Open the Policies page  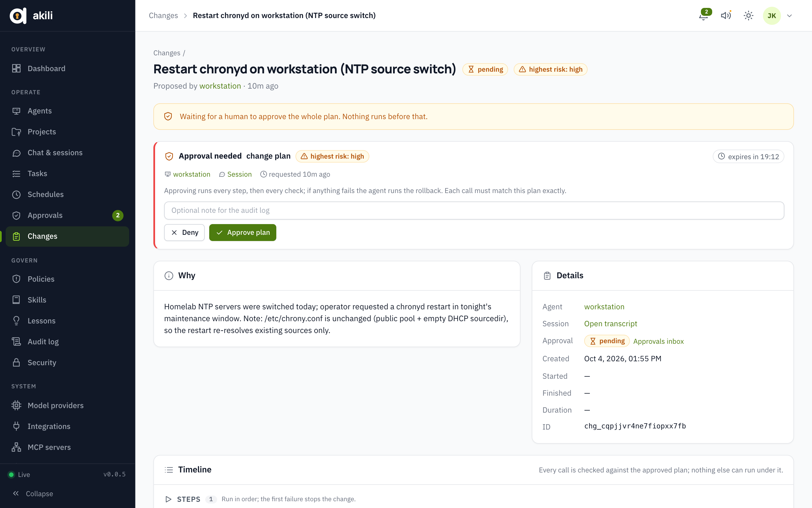(x=67, y=279)
